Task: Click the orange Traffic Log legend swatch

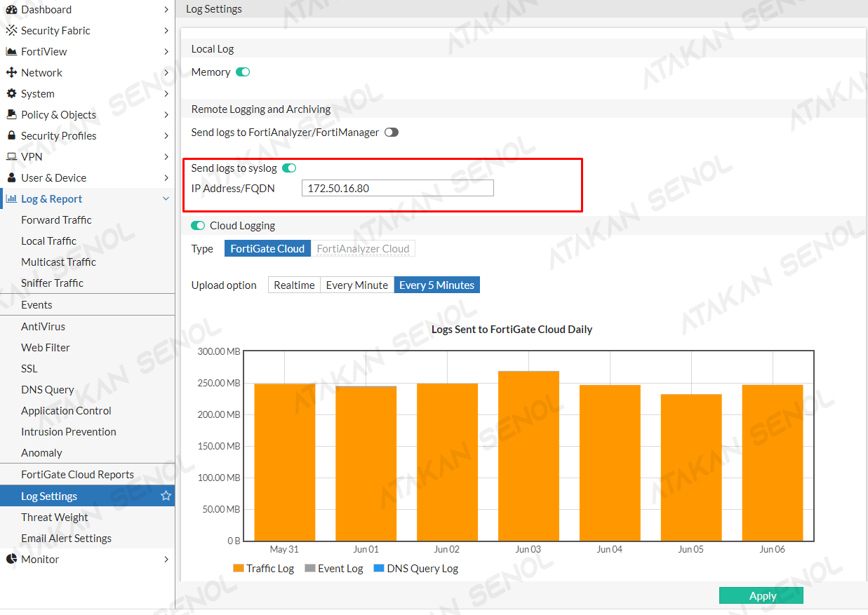Action: point(239,569)
